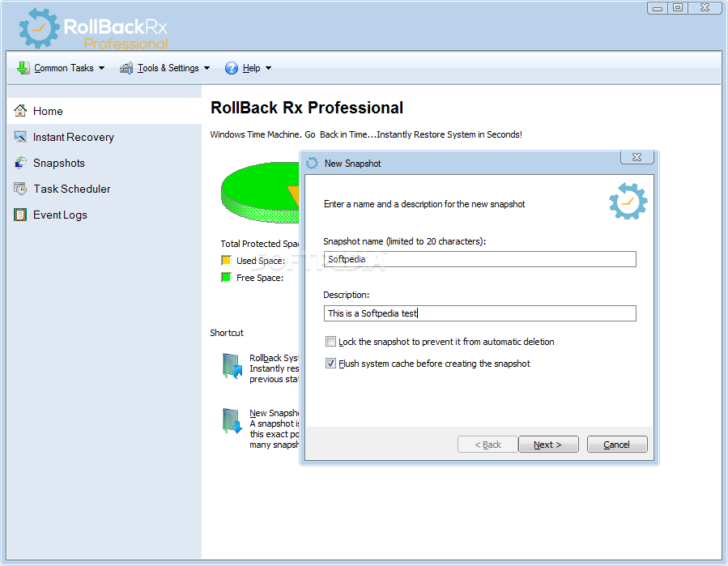Click the green Free Space swatch
728x566 pixels.
(226, 278)
